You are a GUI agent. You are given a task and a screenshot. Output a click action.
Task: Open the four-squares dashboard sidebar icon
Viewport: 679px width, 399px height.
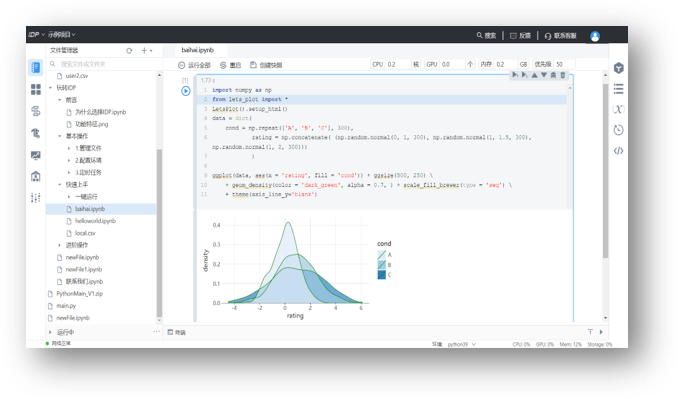(36, 89)
